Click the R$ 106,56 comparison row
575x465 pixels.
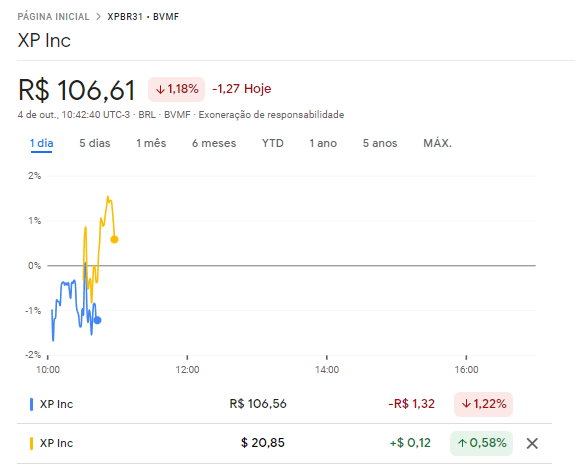(x=284, y=404)
